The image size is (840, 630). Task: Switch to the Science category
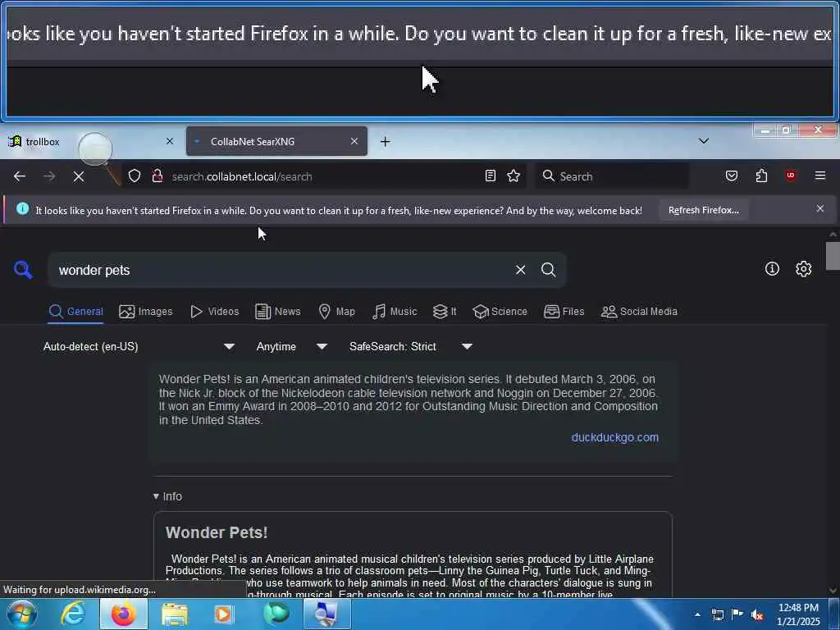point(500,311)
